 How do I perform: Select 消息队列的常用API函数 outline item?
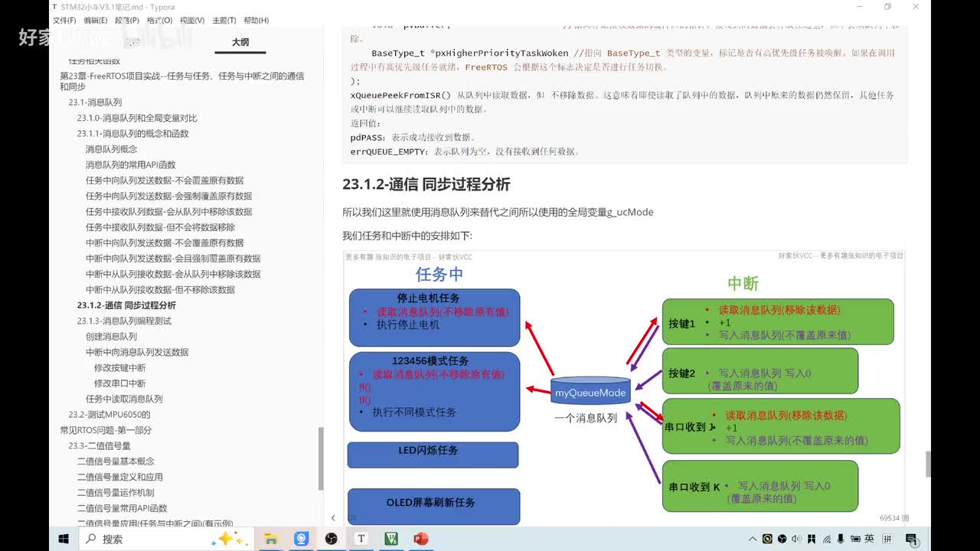click(130, 165)
